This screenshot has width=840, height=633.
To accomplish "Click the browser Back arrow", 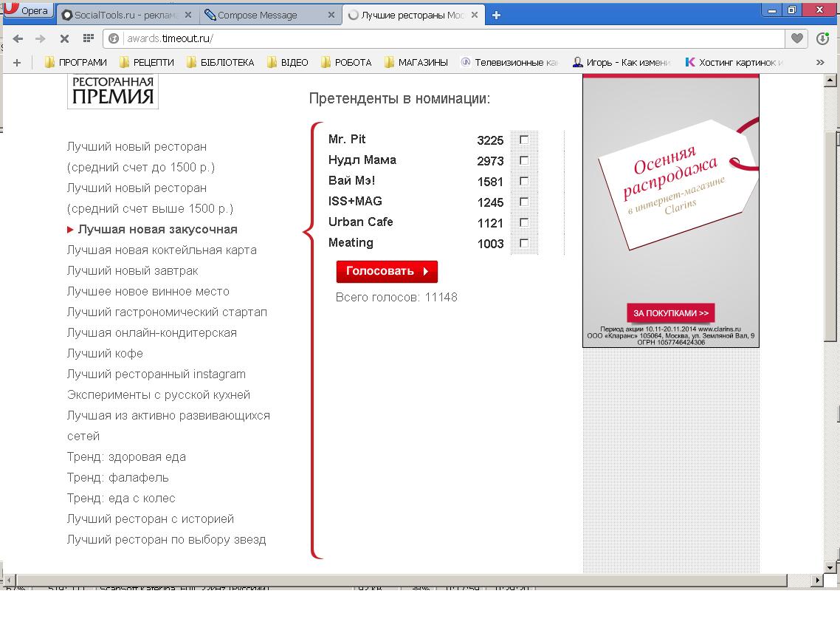I will click(x=18, y=38).
